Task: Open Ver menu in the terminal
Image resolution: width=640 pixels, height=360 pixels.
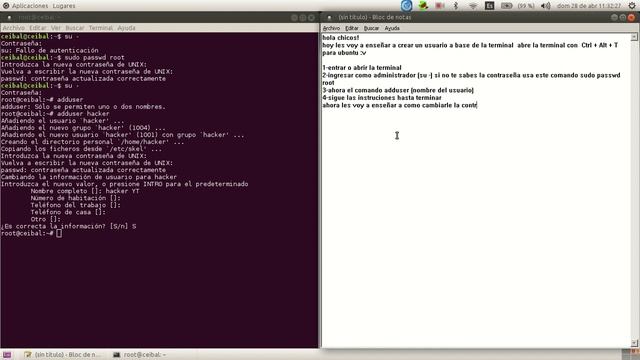Action: click(56, 28)
